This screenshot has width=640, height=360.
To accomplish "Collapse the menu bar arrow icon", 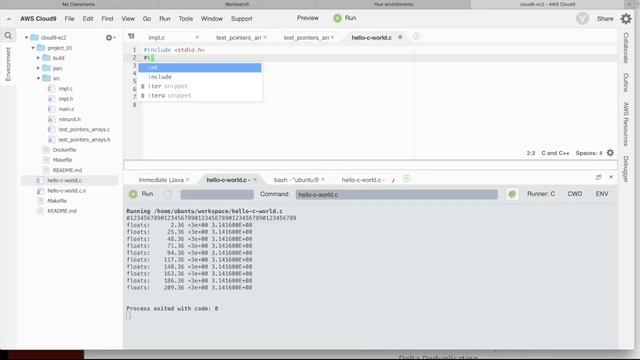I will (x=9, y=19).
